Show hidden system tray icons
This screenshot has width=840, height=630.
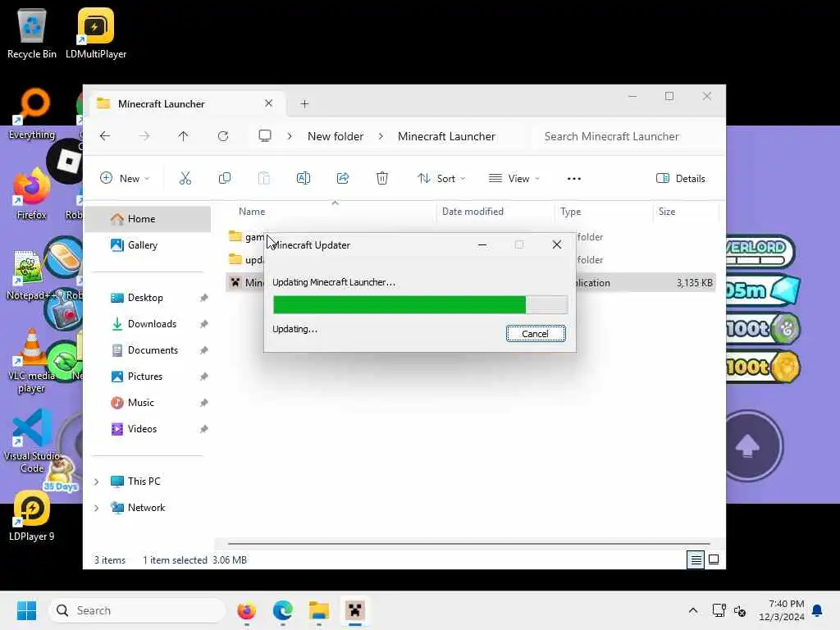(692, 610)
